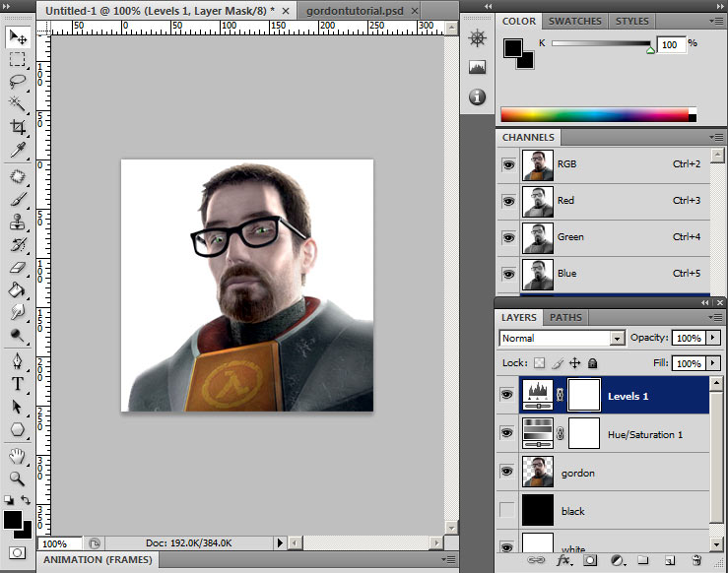
Task: Select the Zoom tool
Action: coord(18,478)
